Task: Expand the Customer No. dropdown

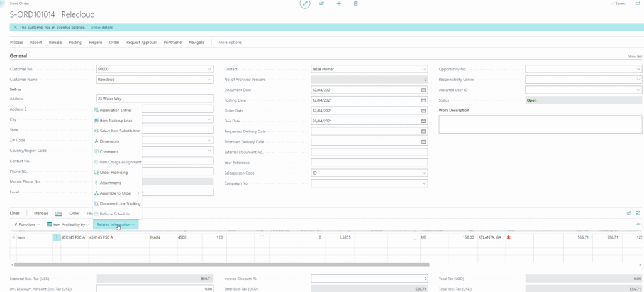Action: coord(209,69)
